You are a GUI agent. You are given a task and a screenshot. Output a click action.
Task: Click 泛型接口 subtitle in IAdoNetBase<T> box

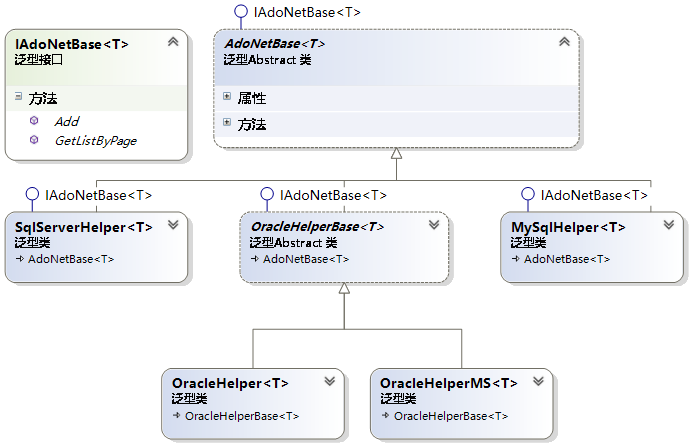pos(39,59)
